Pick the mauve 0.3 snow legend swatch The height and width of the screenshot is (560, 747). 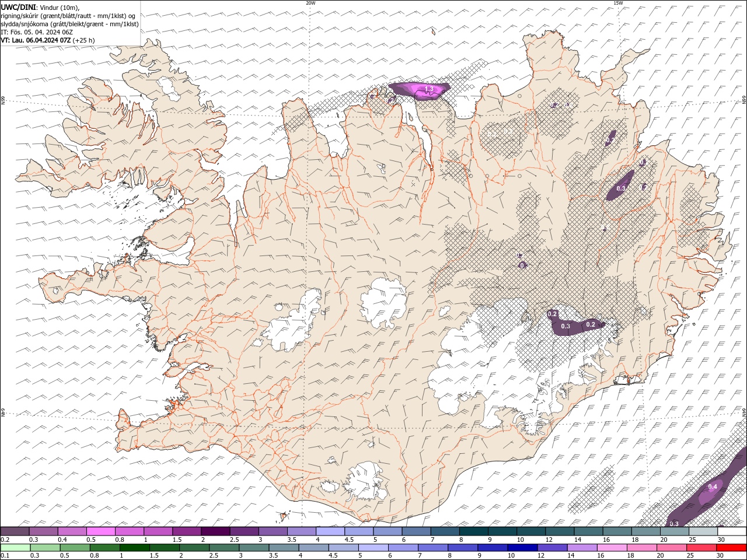[x=43, y=531]
